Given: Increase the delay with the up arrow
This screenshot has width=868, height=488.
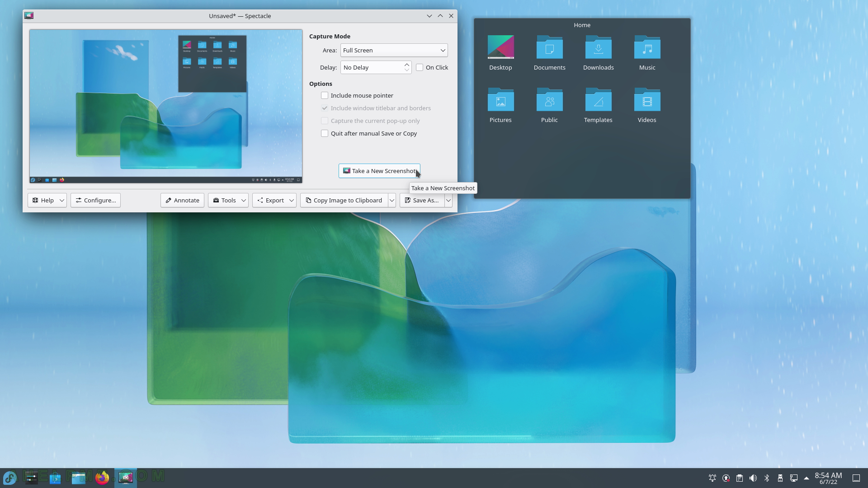Looking at the screenshot, I should click(407, 65).
